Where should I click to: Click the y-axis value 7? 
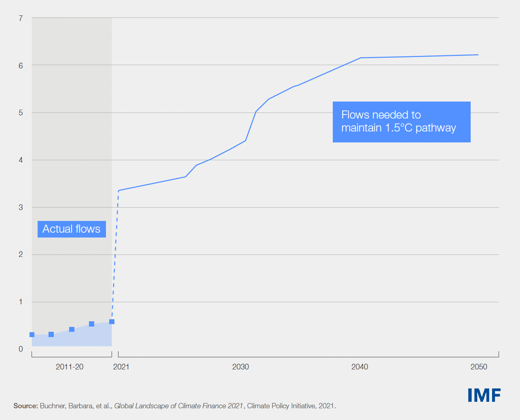21,18
